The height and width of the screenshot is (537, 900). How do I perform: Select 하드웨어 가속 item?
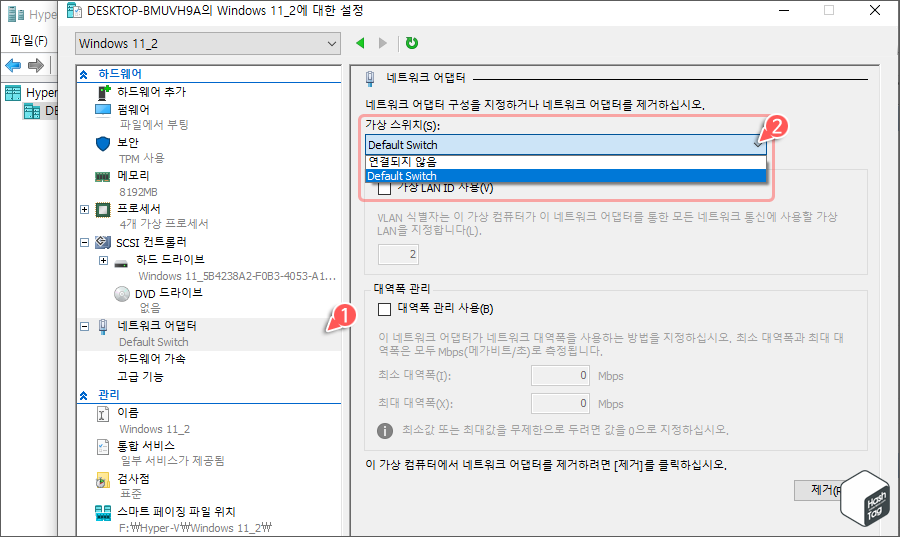152,359
